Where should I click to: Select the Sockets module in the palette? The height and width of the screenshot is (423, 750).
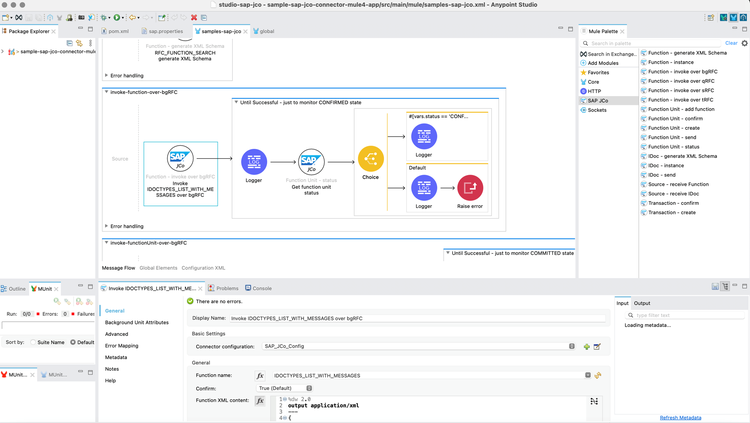593,110
